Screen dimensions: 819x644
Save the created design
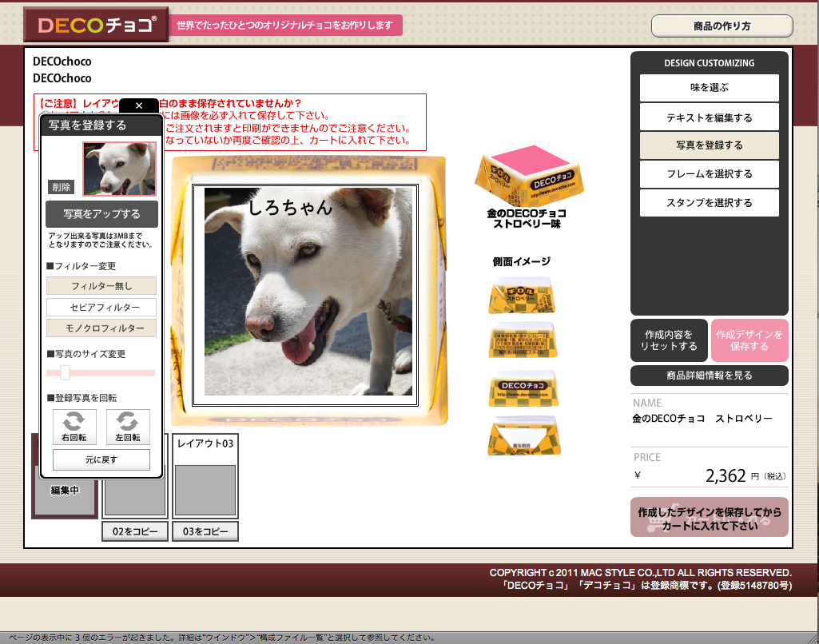749,340
